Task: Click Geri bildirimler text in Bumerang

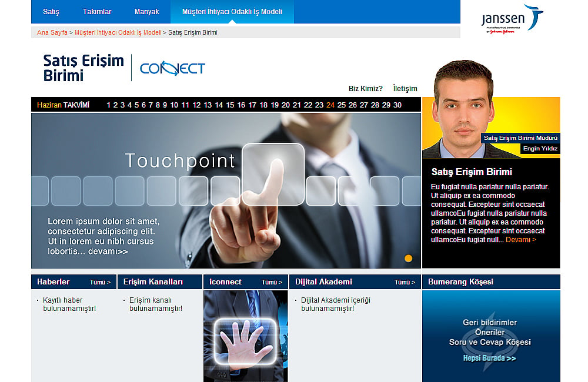Action: (x=490, y=323)
